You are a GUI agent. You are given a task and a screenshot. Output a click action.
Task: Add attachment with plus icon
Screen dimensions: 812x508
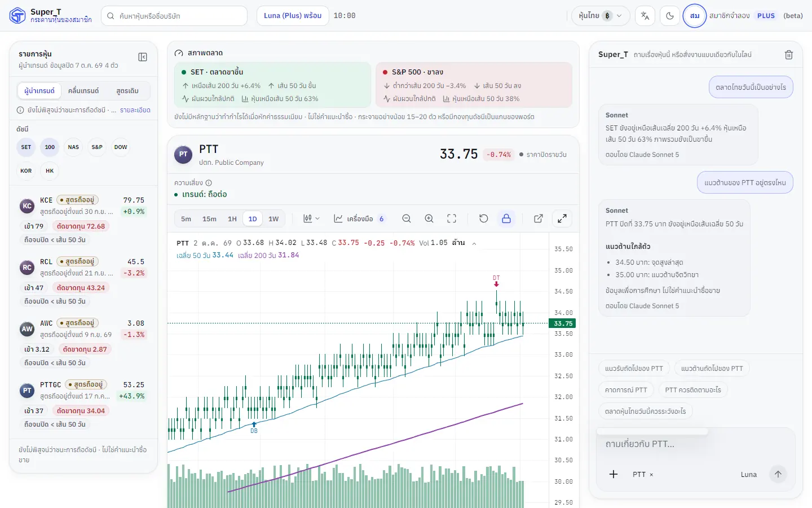point(614,474)
